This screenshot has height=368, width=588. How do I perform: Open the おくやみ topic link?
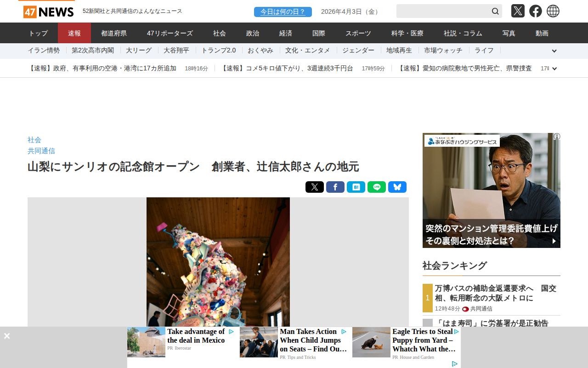click(260, 51)
